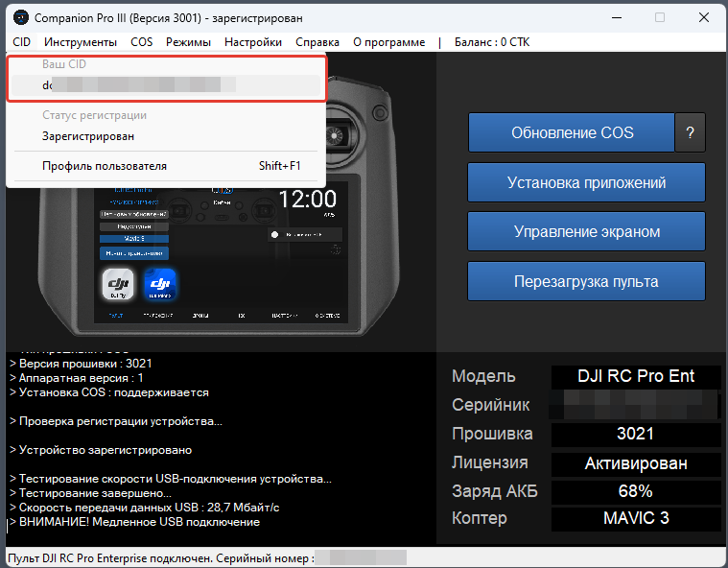Click the Управление экраном button
This screenshot has width=728, height=568.
click(586, 231)
